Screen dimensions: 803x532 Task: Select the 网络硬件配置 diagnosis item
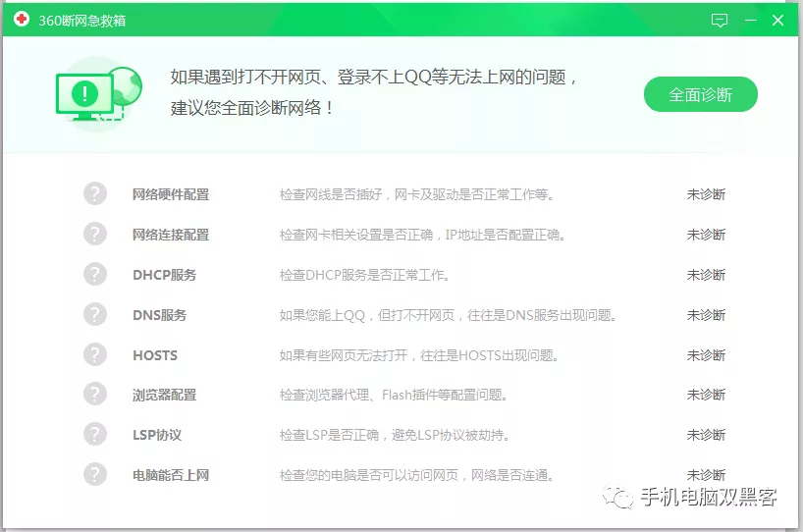171,194
